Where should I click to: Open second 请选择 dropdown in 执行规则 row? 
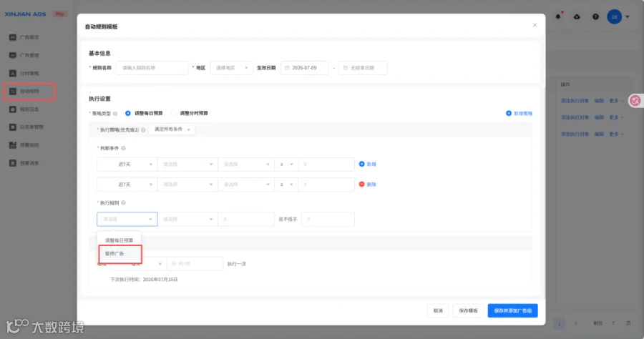(x=187, y=219)
